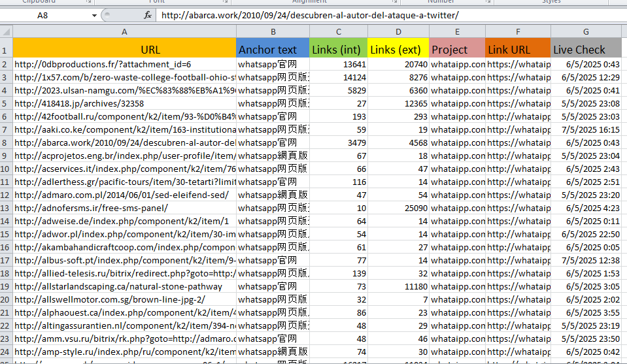This screenshot has width=627, height=364.
Task: Open the Name Box dropdown arrow
Action: click(x=94, y=16)
